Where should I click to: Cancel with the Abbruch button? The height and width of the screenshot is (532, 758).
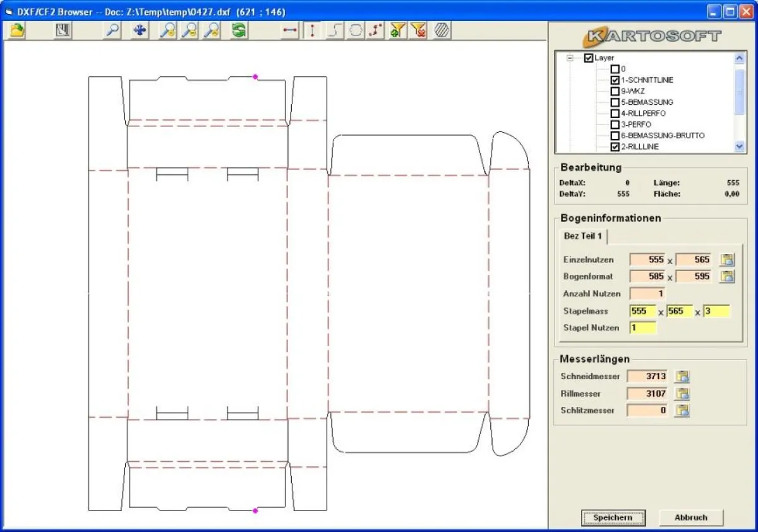pos(690,517)
